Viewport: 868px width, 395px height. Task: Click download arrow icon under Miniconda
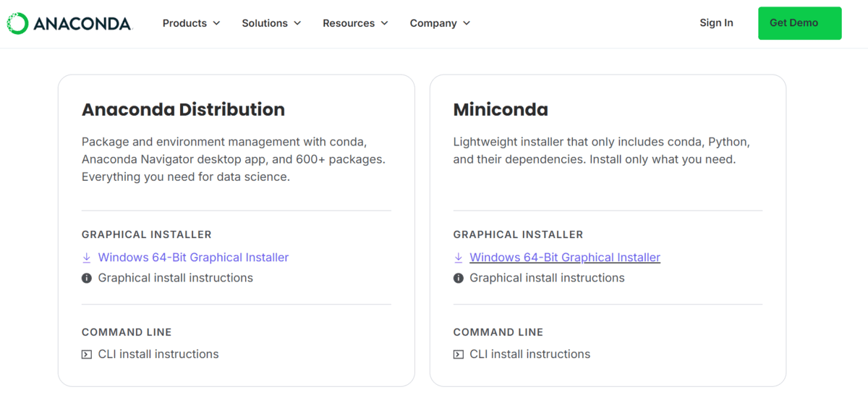coord(458,258)
